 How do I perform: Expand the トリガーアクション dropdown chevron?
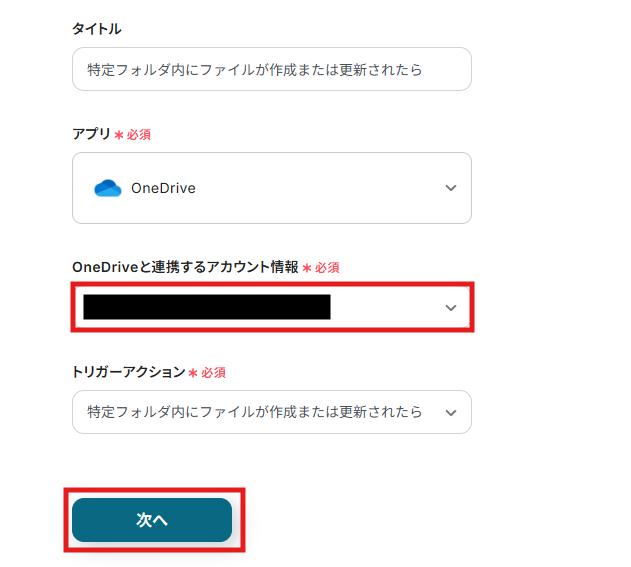point(451,412)
